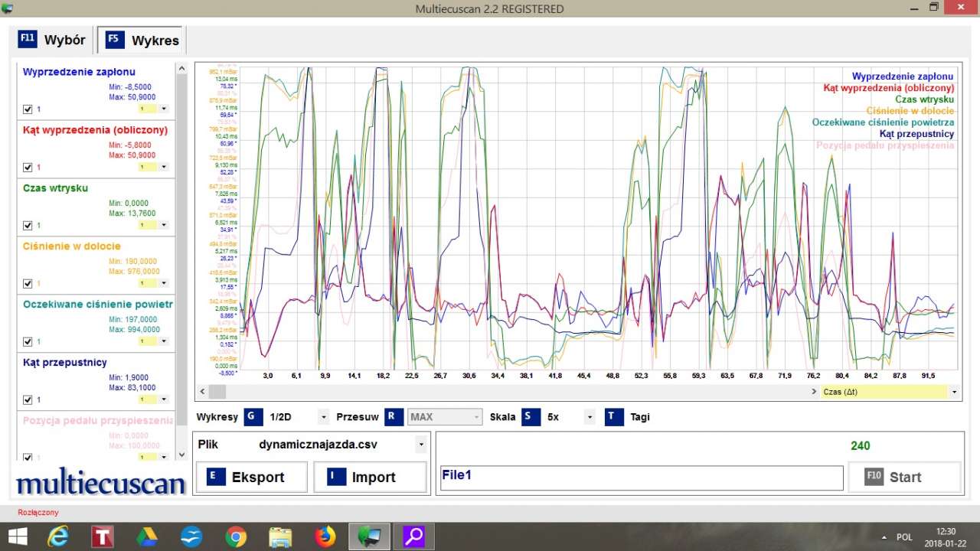Launch Google Chrome from the taskbar

[236, 537]
